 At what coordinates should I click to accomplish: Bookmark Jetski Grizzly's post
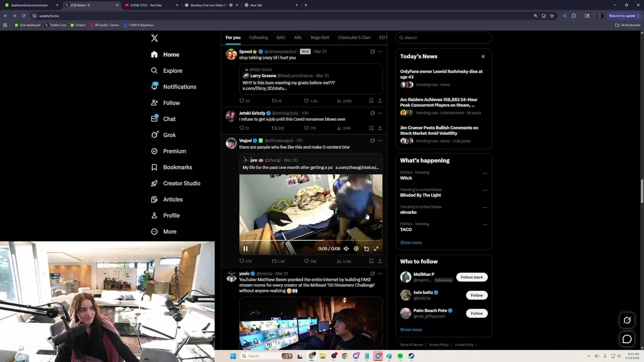coord(371,128)
